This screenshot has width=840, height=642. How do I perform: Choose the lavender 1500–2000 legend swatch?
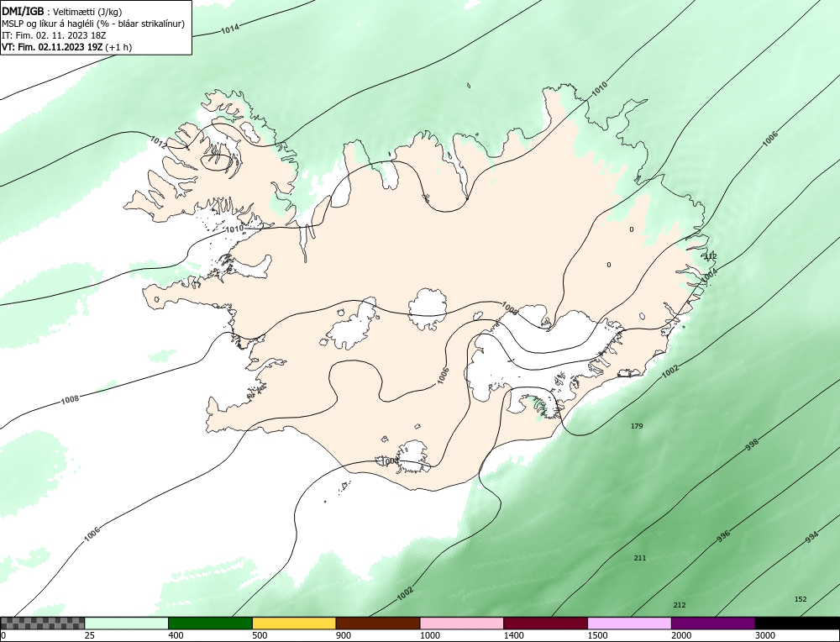coord(629,624)
